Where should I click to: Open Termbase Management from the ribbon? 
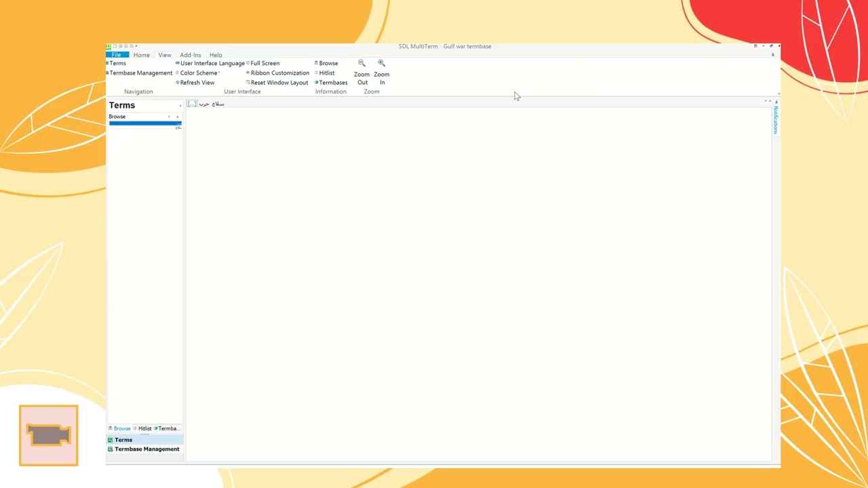pos(139,73)
